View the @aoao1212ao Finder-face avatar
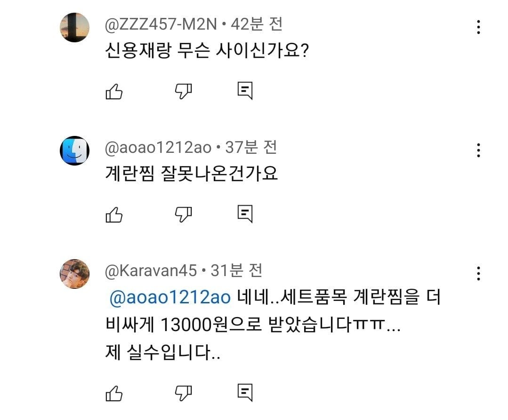The height and width of the screenshot is (420, 508). coord(74,151)
